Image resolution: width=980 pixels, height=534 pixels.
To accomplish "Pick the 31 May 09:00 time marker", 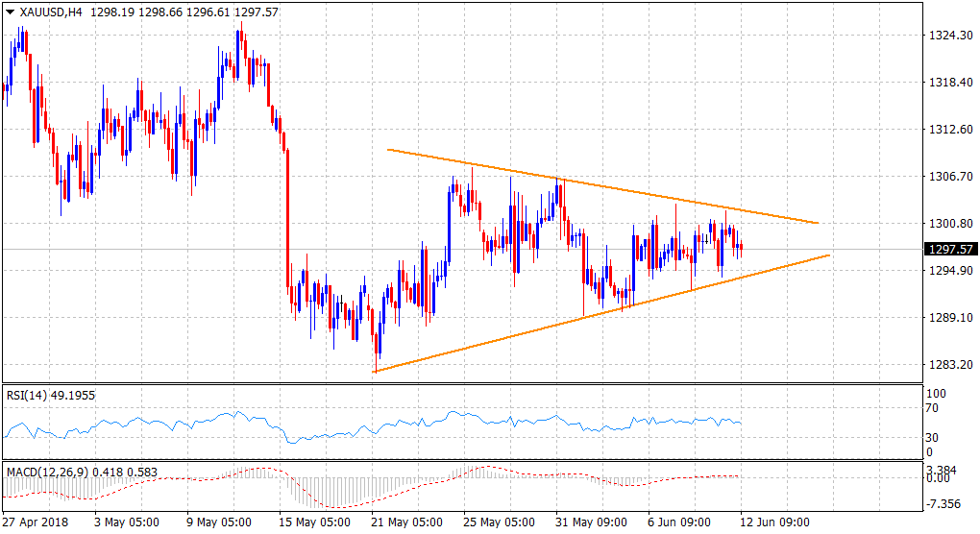I will [x=587, y=523].
